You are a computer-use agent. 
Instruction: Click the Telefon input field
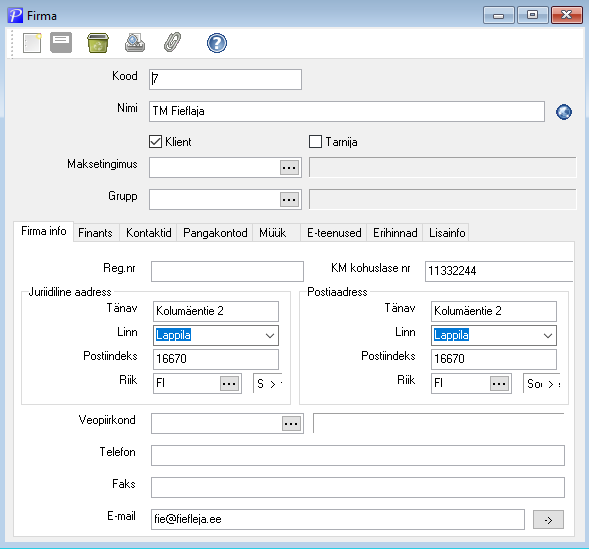358,455
